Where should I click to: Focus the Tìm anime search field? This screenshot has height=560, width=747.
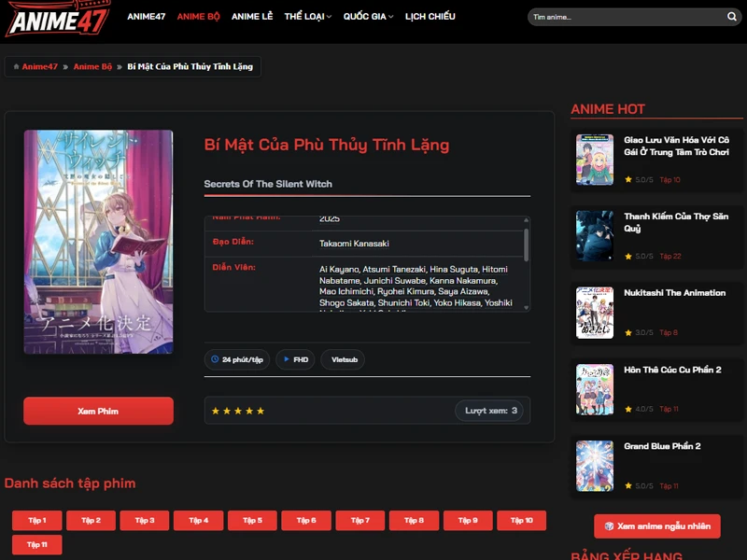(627, 17)
